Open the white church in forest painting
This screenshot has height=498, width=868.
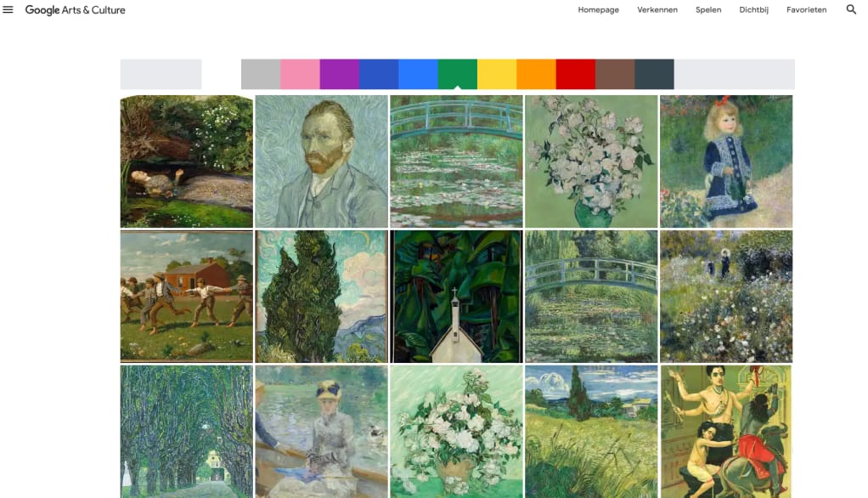coord(456,297)
